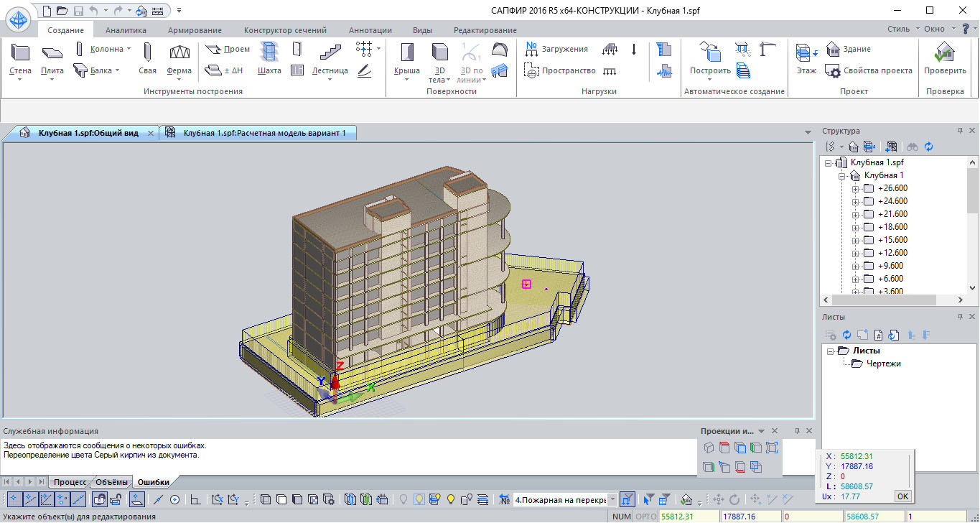The width and height of the screenshot is (980, 523).
Task: Switch to the Аналитика ribbon tab
Action: pyautogui.click(x=126, y=30)
